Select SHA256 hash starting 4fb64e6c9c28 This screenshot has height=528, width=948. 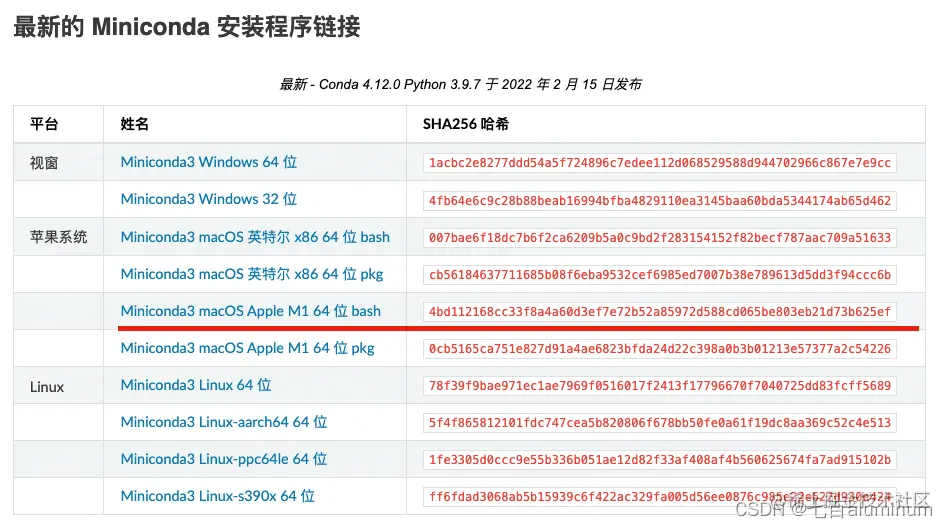coord(660,200)
